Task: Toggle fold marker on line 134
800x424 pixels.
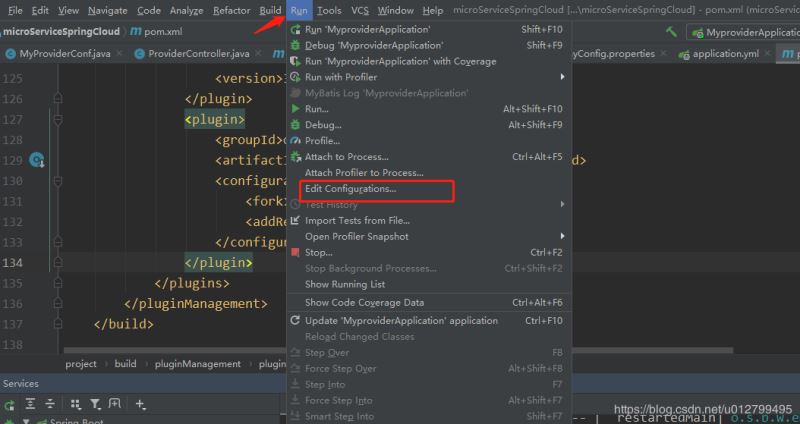Action: point(58,262)
